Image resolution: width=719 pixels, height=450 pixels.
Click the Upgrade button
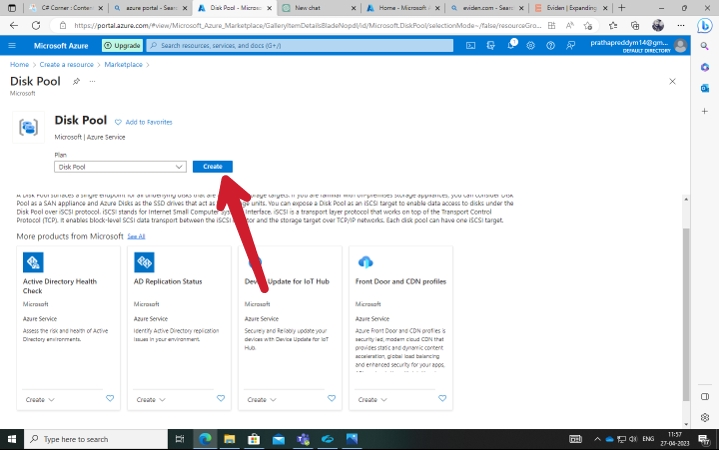[x=122, y=45]
